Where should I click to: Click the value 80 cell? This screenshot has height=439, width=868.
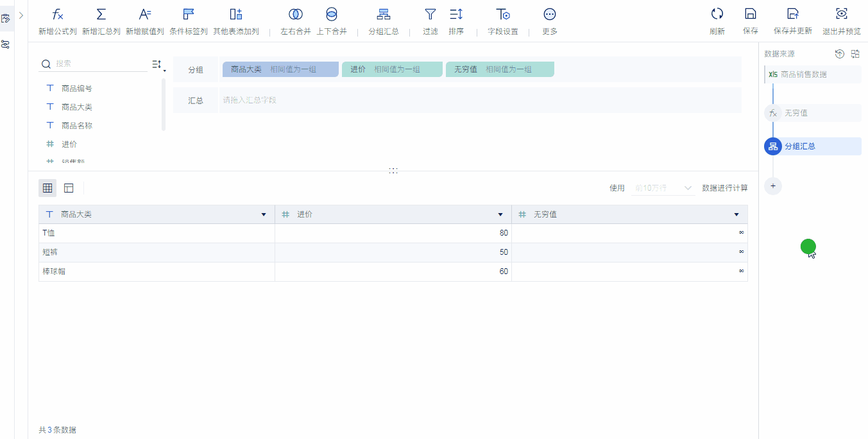click(x=393, y=233)
